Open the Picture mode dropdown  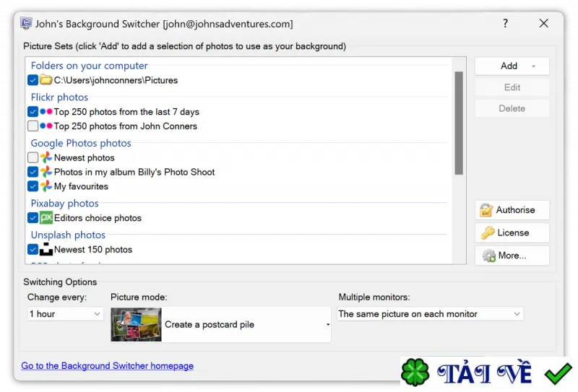220,325
